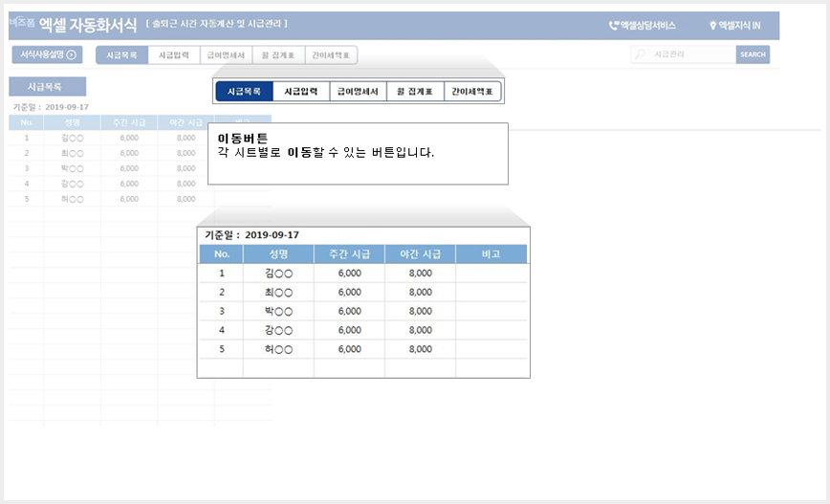Click the 이동버튼 heading in the description box
This screenshot has height=504, width=830.
point(243,139)
